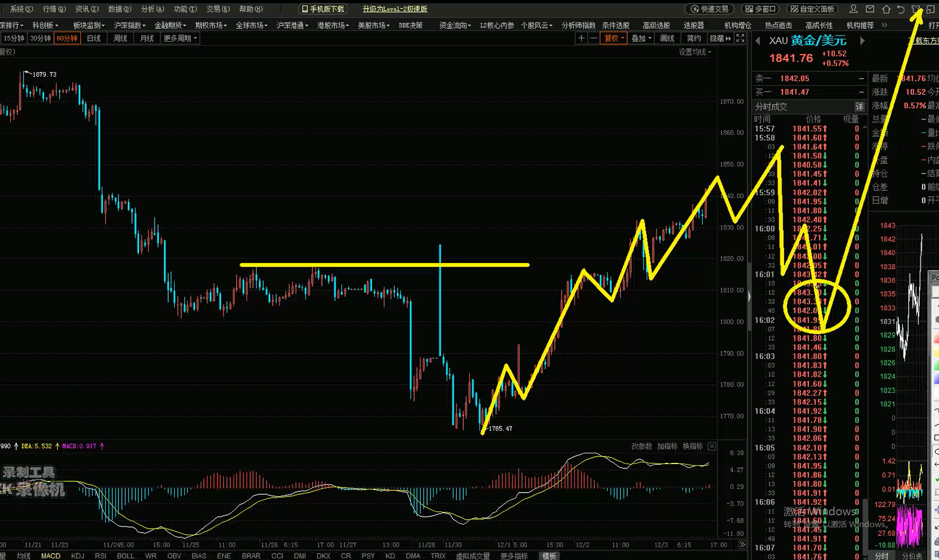Select the 30分钟 period button
Image resolution: width=939 pixels, height=560 pixels.
click(40, 38)
